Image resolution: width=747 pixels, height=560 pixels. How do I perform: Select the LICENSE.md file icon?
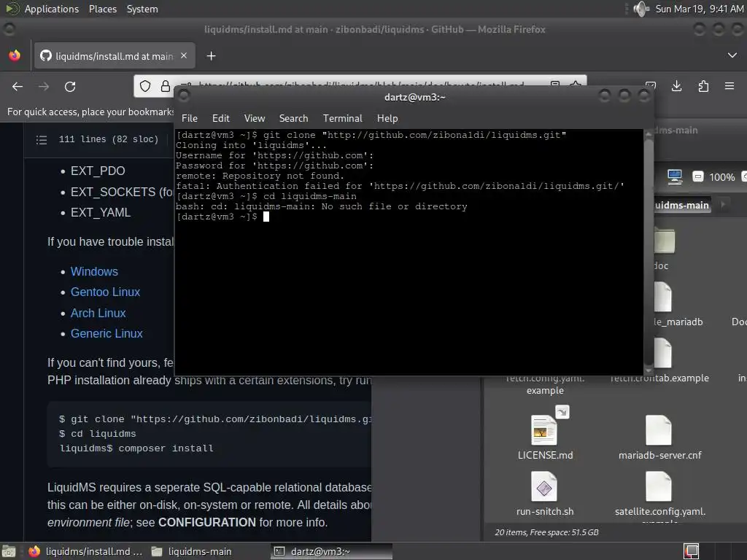coord(544,429)
